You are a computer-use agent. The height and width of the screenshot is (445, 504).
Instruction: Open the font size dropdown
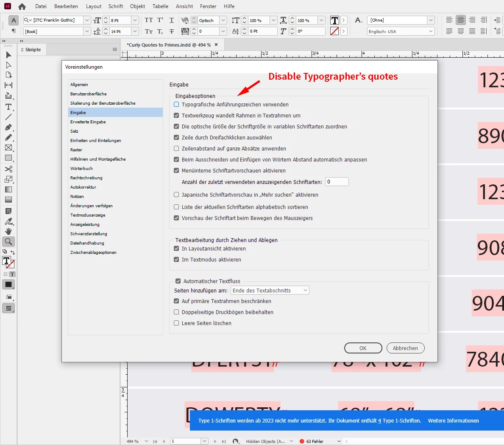(x=135, y=20)
